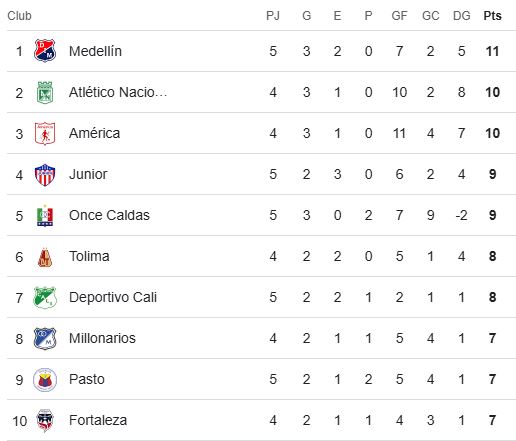Viewport: 516px width, 441px height.
Task: Select Medellín's 11 points value
Action: [492, 51]
